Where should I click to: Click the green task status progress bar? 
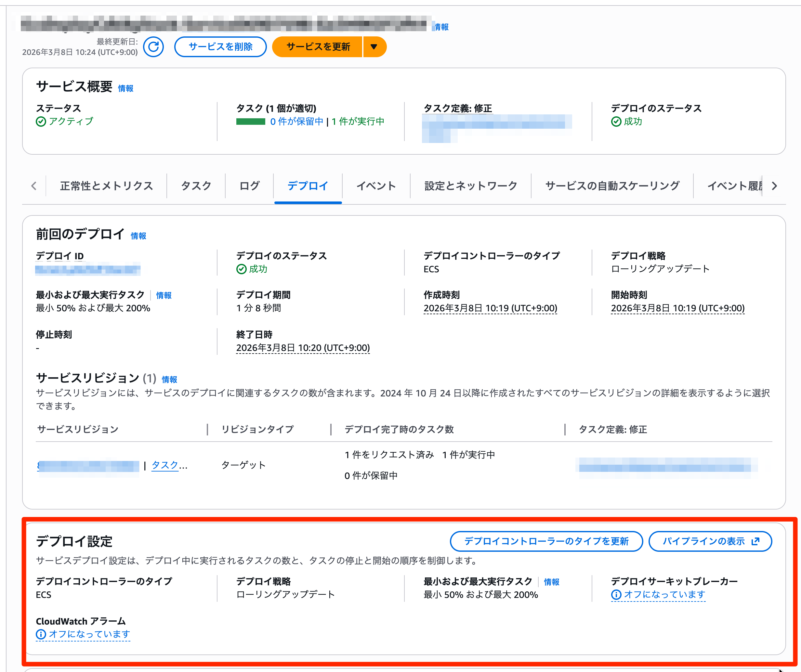coord(250,121)
